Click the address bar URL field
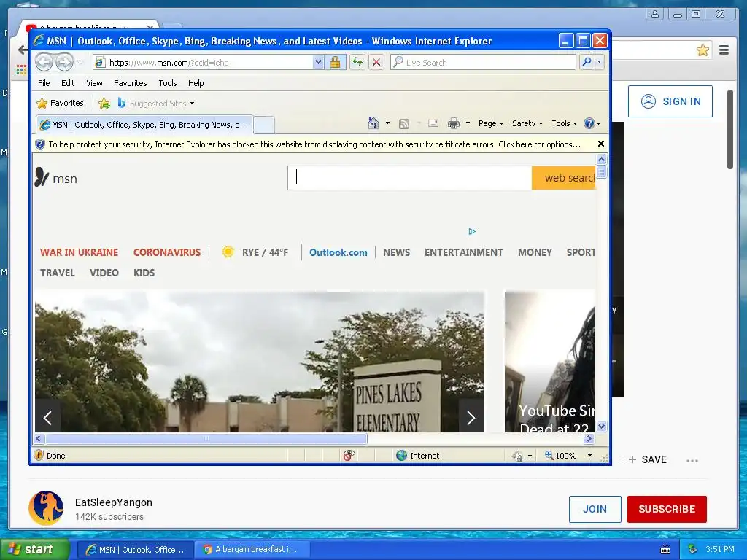747x560 pixels. point(203,63)
